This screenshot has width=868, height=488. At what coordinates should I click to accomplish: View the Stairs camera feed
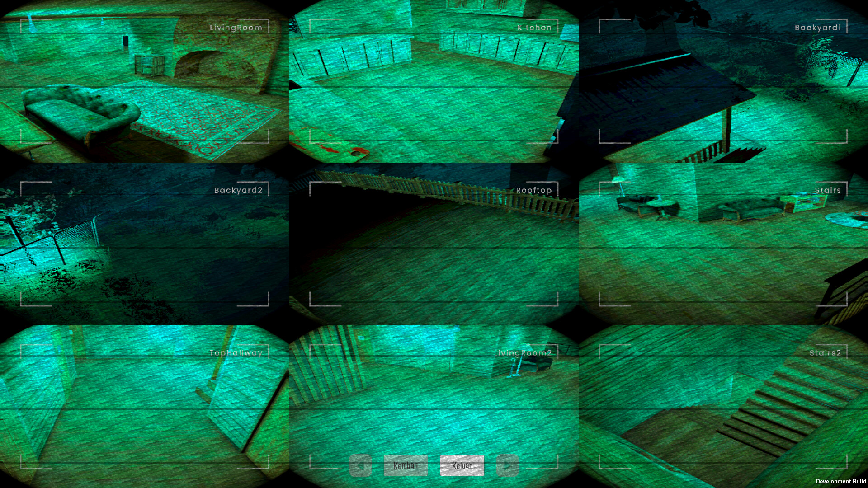click(x=723, y=244)
